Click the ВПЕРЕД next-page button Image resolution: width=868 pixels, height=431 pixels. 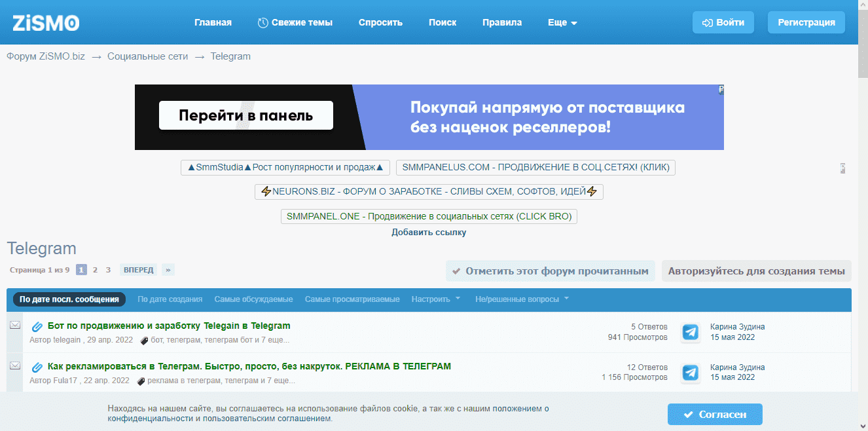coord(139,269)
